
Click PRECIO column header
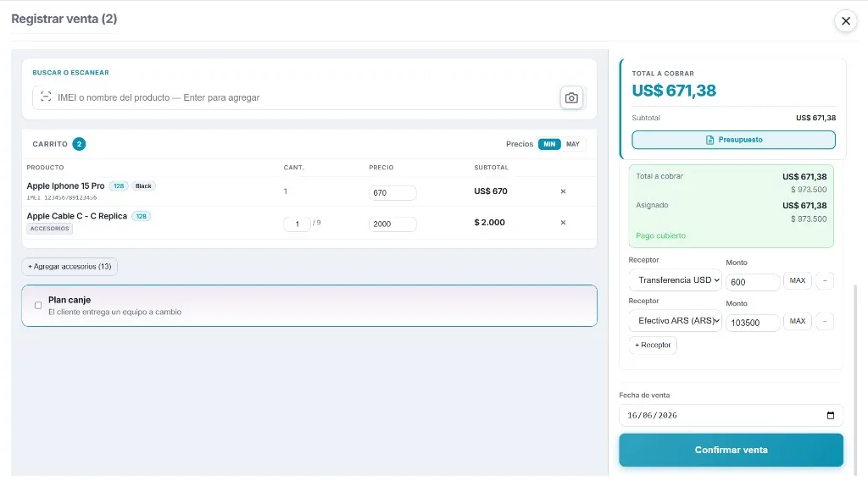[x=381, y=168]
